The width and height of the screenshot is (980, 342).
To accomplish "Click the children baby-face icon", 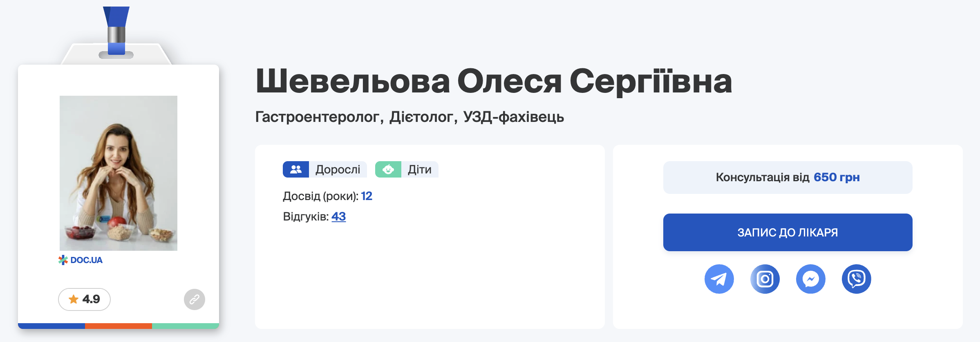I will (388, 169).
